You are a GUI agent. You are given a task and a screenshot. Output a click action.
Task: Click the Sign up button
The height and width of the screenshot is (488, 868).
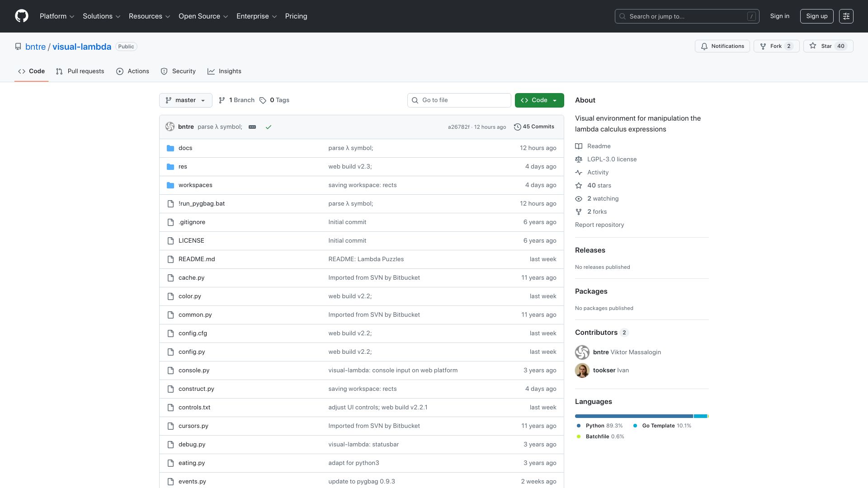click(x=816, y=16)
